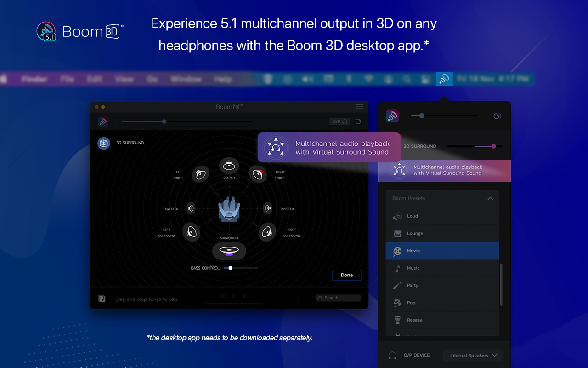Click the Search field
The height and width of the screenshot is (368, 588).
338,298
